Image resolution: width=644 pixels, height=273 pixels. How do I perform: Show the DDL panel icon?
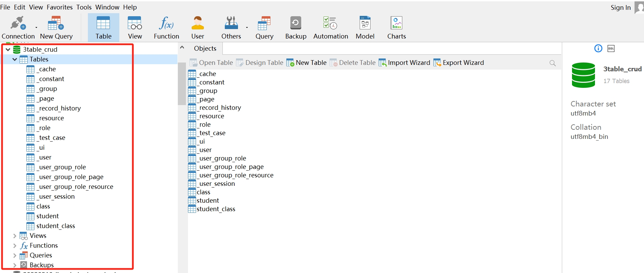611,49
